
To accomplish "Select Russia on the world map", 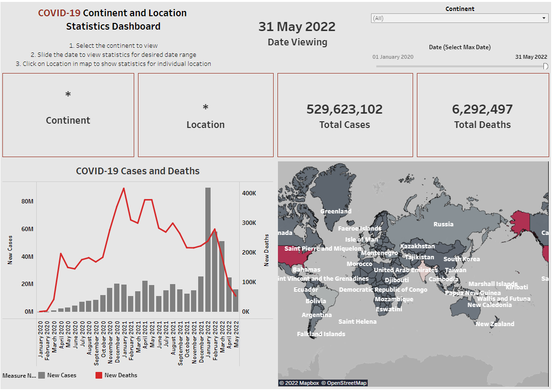I will point(443,223).
